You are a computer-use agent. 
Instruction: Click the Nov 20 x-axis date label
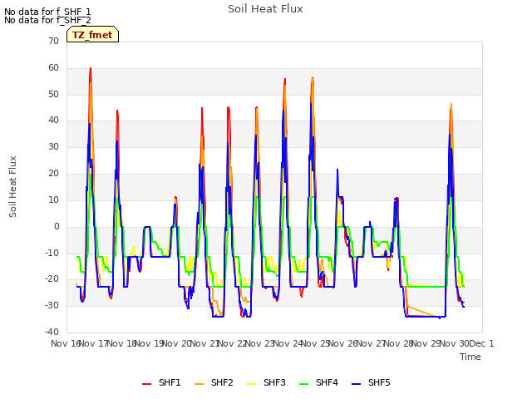(x=176, y=343)
